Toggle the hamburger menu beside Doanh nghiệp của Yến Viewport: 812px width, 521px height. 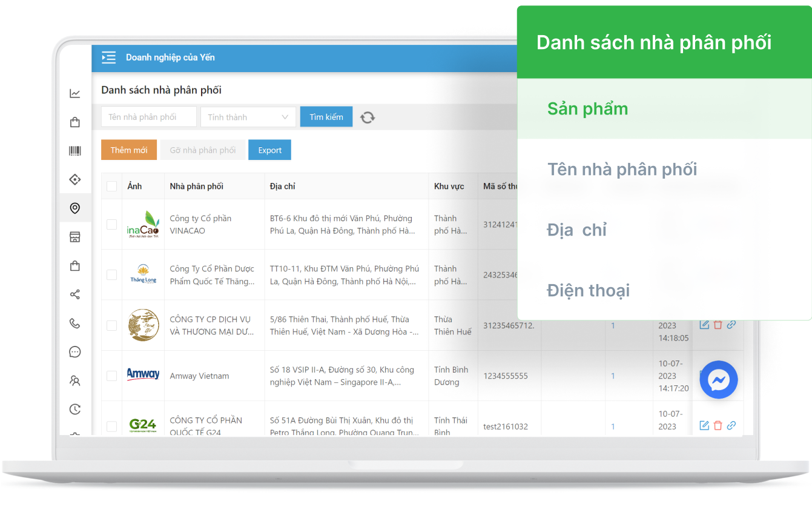(x=108, y=58)
